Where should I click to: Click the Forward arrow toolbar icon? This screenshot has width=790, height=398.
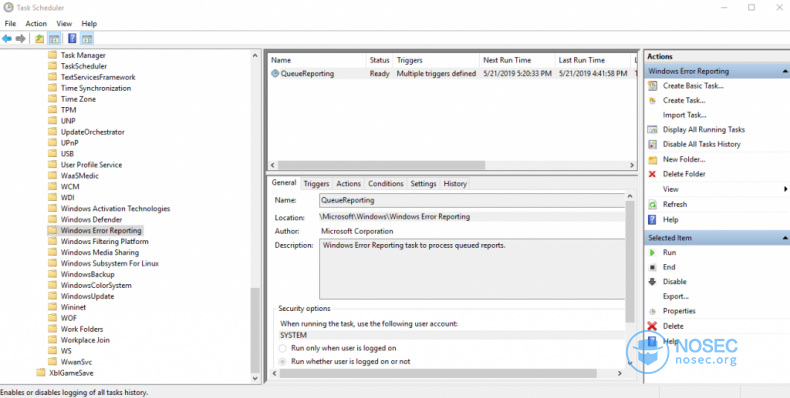[x=21, y=39]
